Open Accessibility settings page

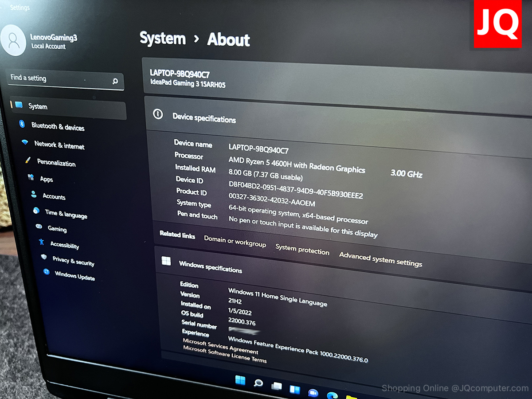click(65, 245)
